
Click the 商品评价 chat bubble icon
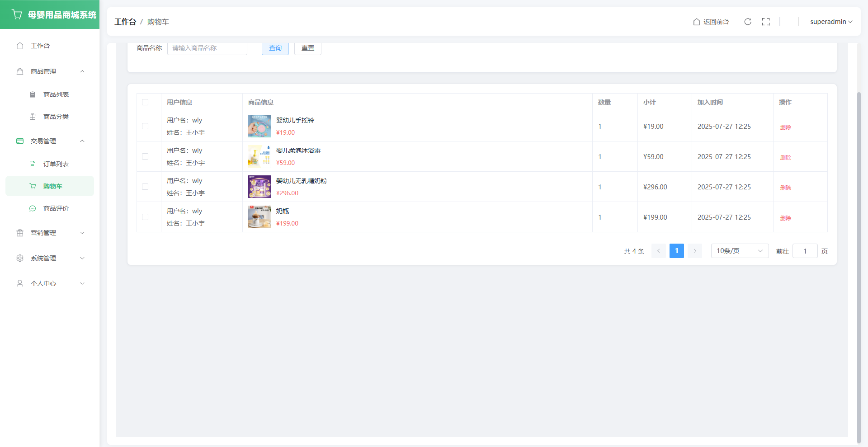pos(33,208)
